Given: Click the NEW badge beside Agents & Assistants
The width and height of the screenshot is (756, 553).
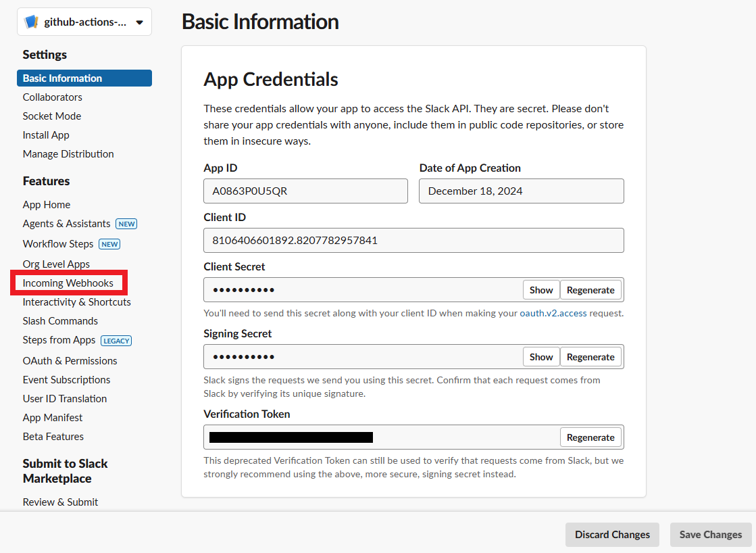Looking at the screenshot, I should point(126,224).
